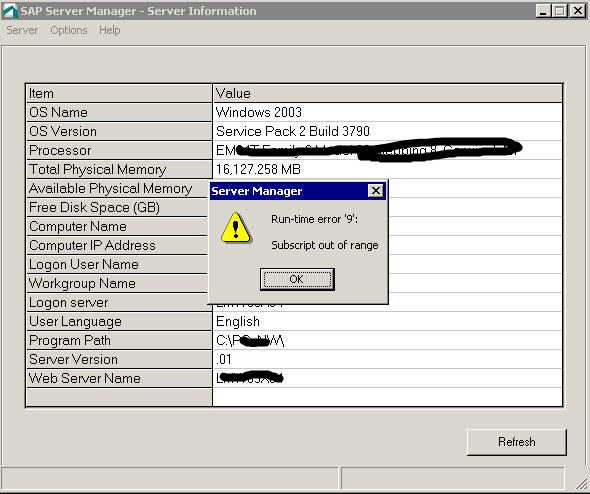Click the 'Workgroup Name' row label
The height and width of the screenshot is (494, 590).
pyautogui.click(x=117, y=283)
